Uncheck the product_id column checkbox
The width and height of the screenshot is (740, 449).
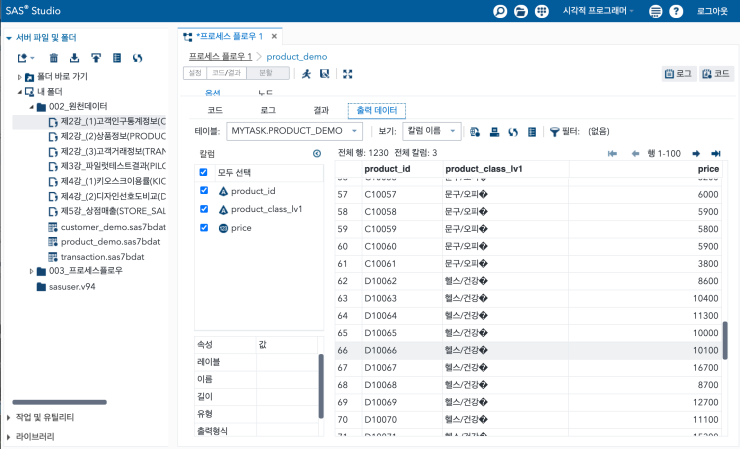[204, 190]
